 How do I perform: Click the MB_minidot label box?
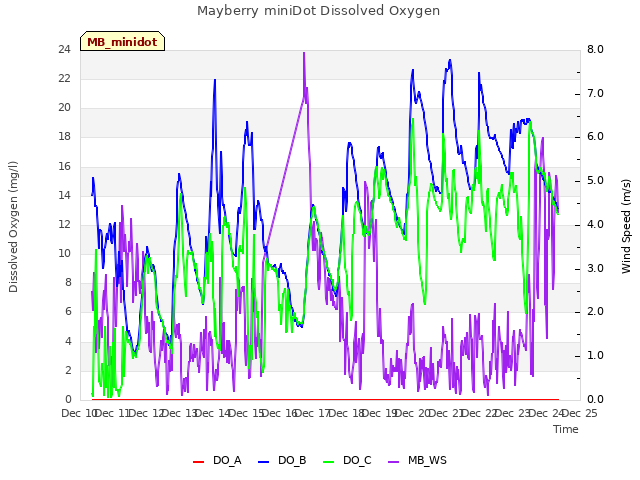(122, 41)
